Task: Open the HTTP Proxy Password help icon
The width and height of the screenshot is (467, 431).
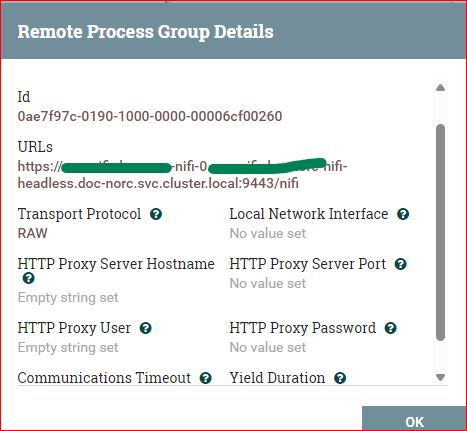Action: [x=391, y=328]
